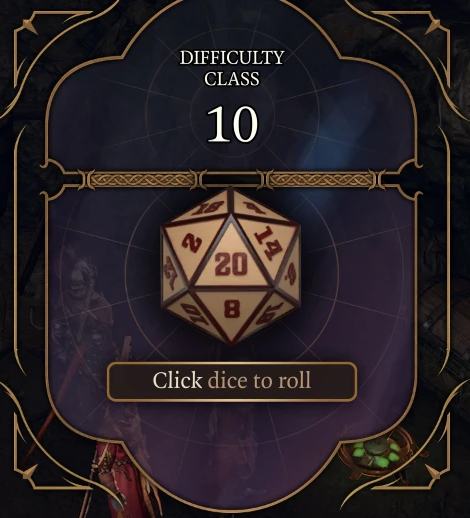Click the 20 face on the die
Screen dimensions: 470x518
231,264
